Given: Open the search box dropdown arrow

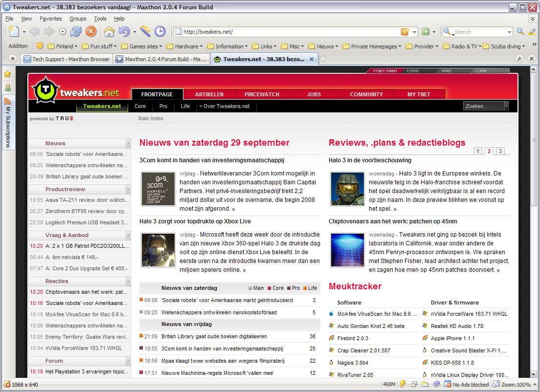Looking at the screenshot, I should tap(509, 32).
